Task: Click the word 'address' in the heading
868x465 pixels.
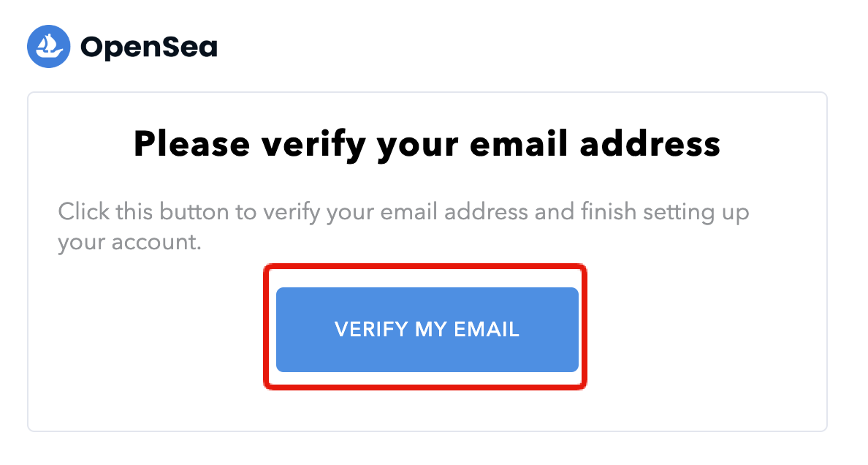Action: [x=650, y=144]
